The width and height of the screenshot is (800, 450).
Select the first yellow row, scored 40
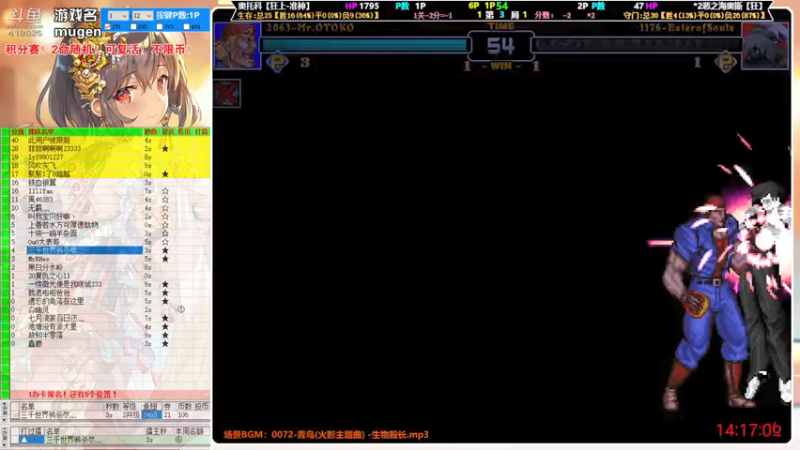tap(110, 140)
